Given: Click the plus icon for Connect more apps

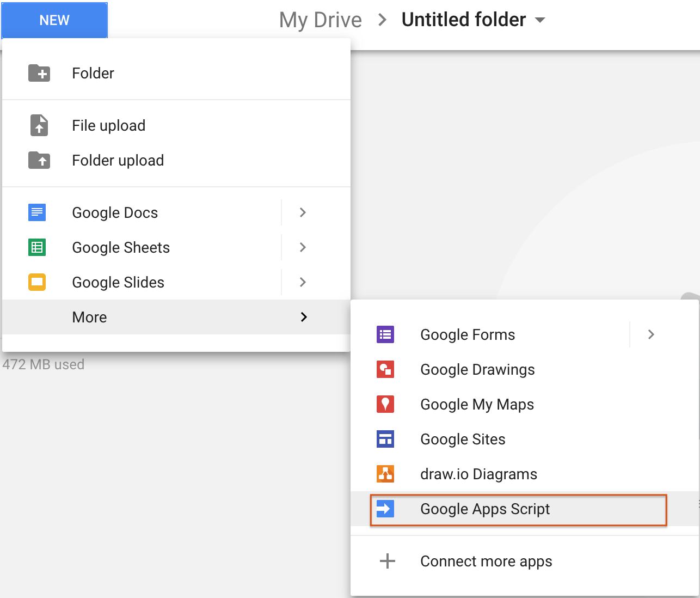Looking at the screenshot, I should [387, 561].
